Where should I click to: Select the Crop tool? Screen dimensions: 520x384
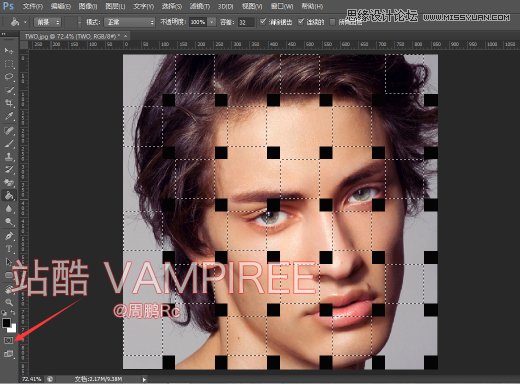(x=9, y=103)
